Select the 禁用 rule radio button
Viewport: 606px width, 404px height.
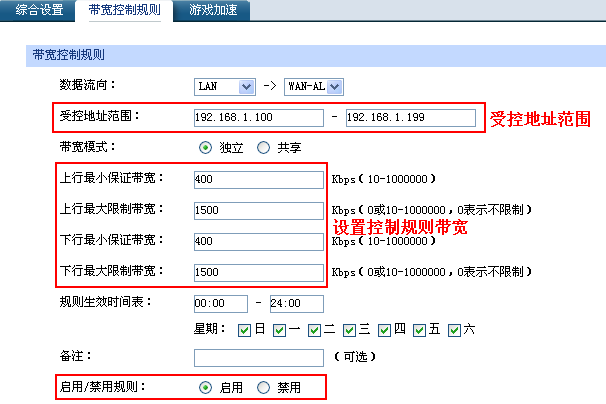263,387
